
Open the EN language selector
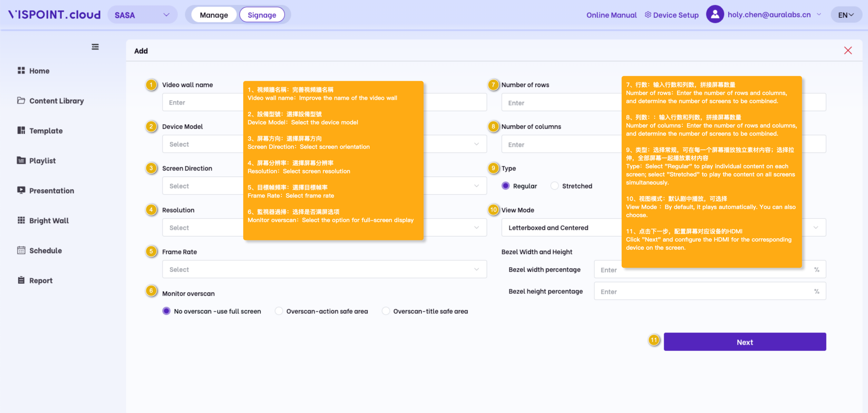coord(846,15)
